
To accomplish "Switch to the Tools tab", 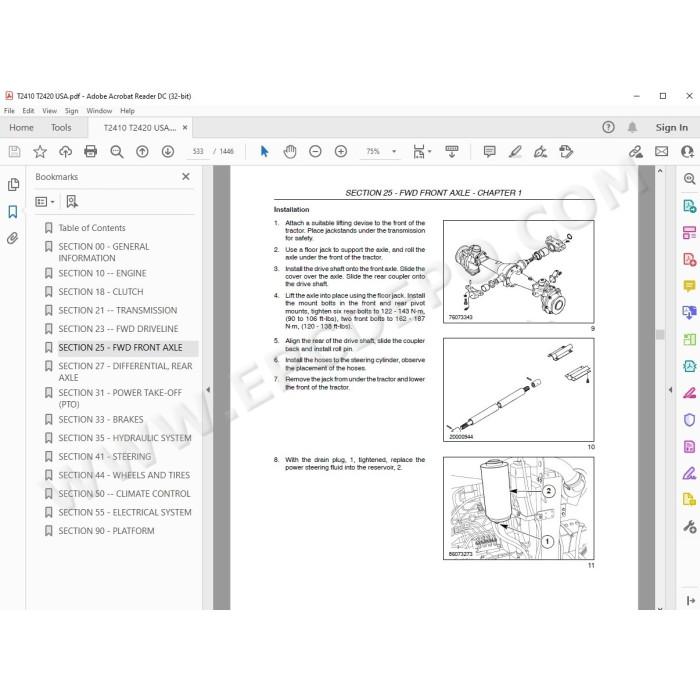I will 61,128.
